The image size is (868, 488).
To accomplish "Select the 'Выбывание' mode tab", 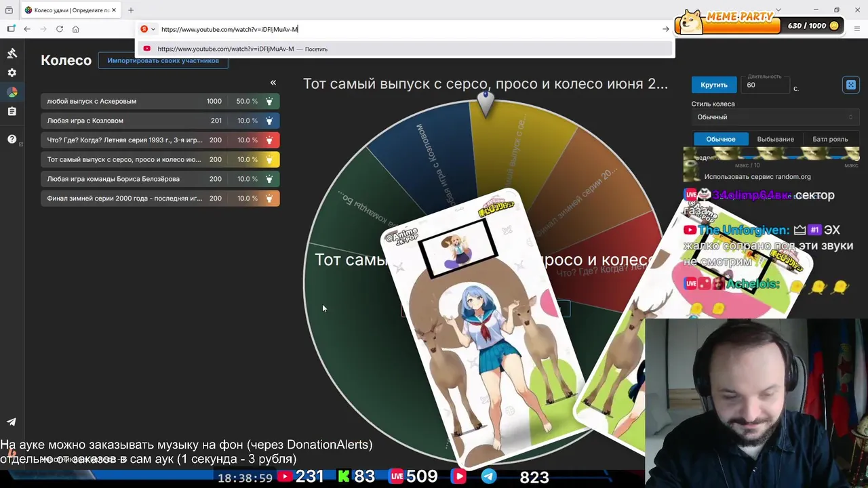I will tap(775, 139).
